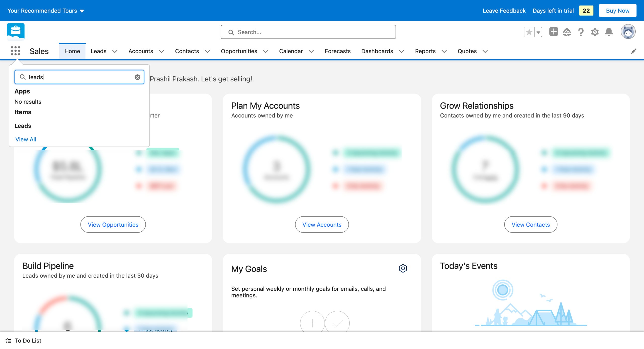Expand the Opportunities tab chevron
644x349 pixels.
click(x=266, y=51)
